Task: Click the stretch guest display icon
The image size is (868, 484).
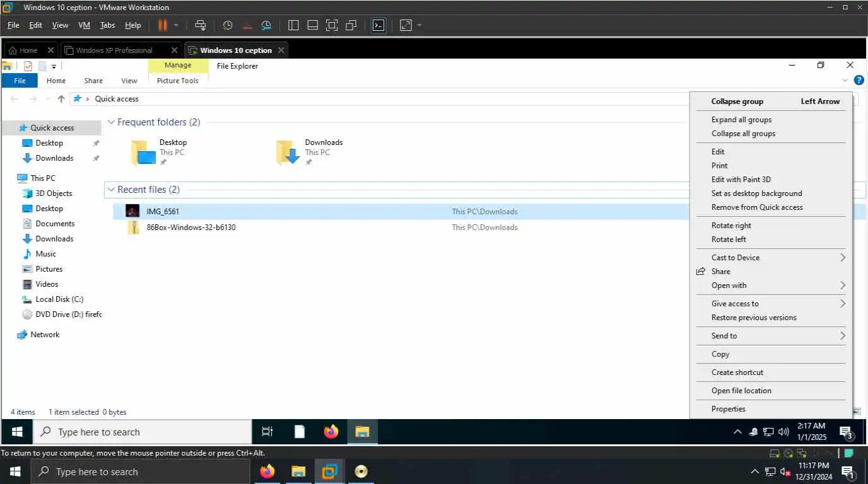Action: tap(406, 25)
